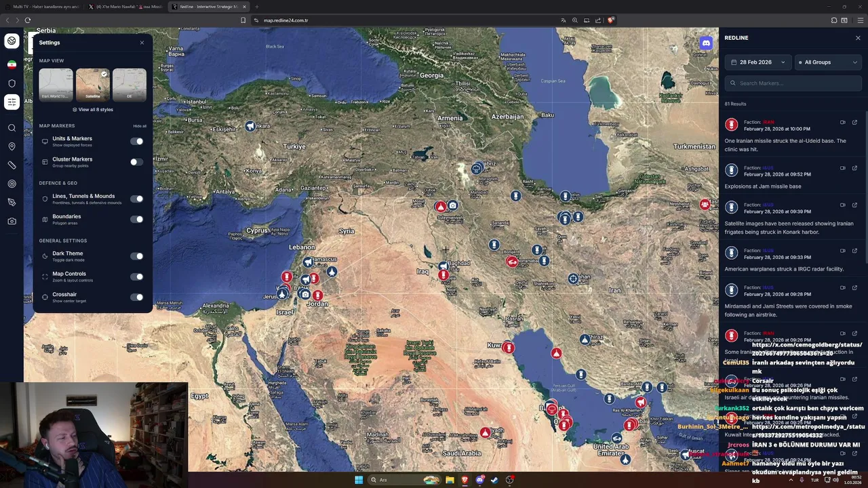Viewport: 868px width, 488px height.
Task: Toggle Dark Theme switch
Action: [137, 256]
